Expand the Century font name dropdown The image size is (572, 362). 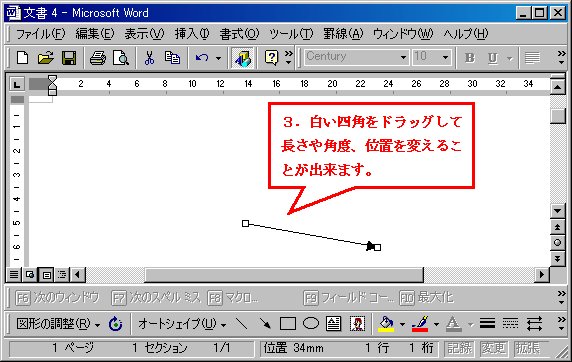403,58
